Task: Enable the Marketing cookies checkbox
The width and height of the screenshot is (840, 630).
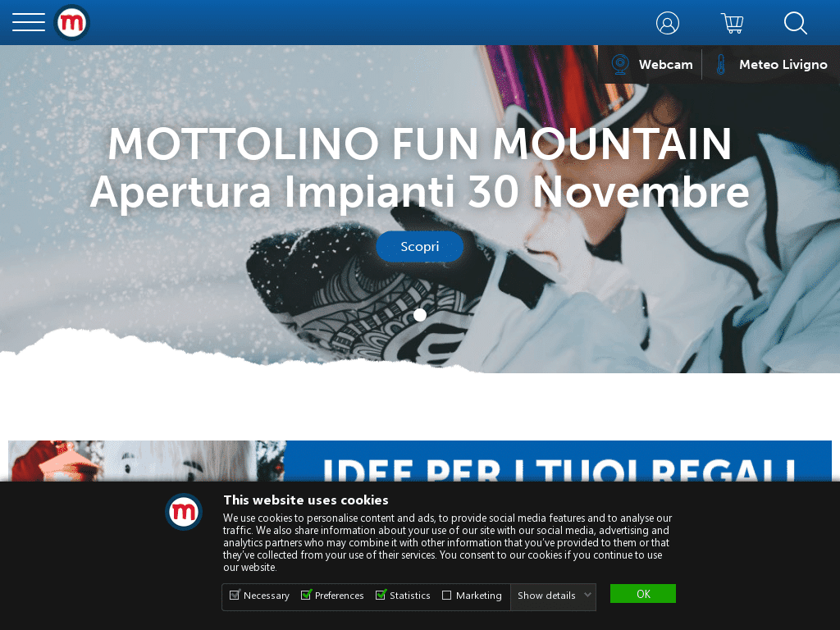Action: click(x=446, y=596)
